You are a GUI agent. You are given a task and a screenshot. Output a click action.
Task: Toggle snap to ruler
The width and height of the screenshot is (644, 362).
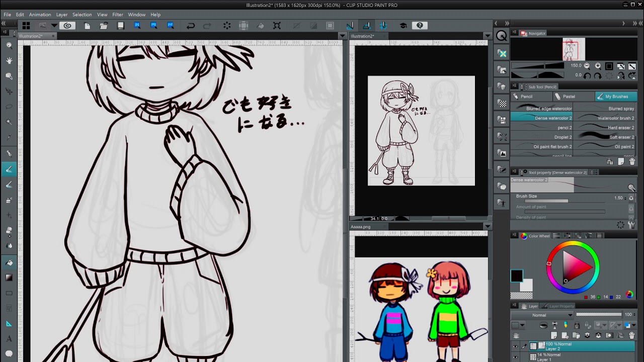tap(350, 26)
